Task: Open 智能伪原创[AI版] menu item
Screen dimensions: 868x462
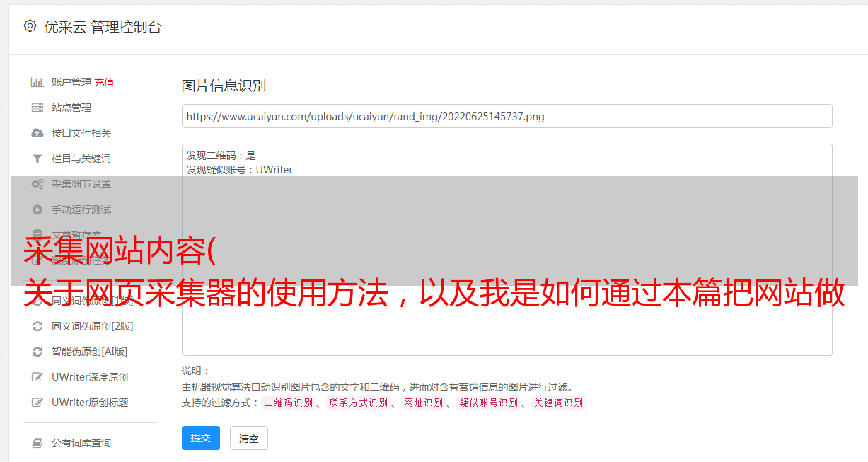Action: tap(89, 352)
